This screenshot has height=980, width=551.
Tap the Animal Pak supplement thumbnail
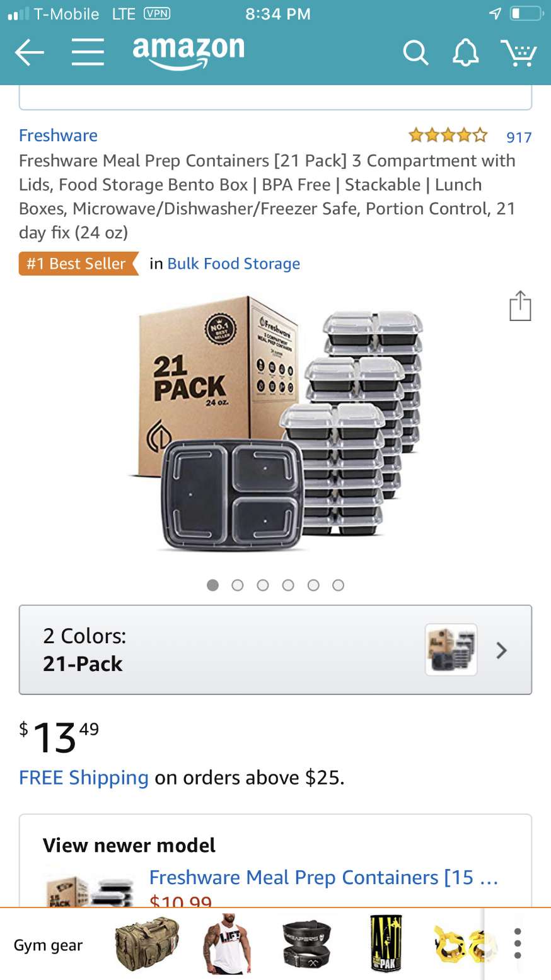pyautogui.click(x=385, y=944)
